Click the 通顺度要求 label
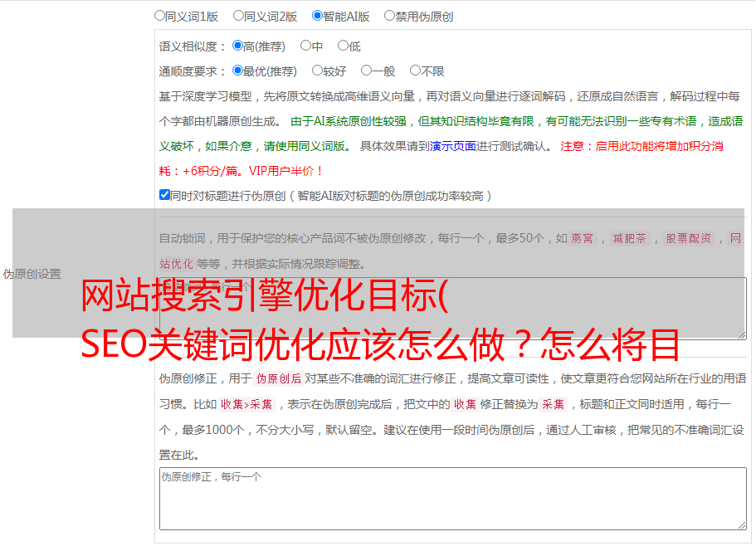Image resolution: width=756 pixels, height=546 pixels. pyautogui.click(x=193, y=71)
